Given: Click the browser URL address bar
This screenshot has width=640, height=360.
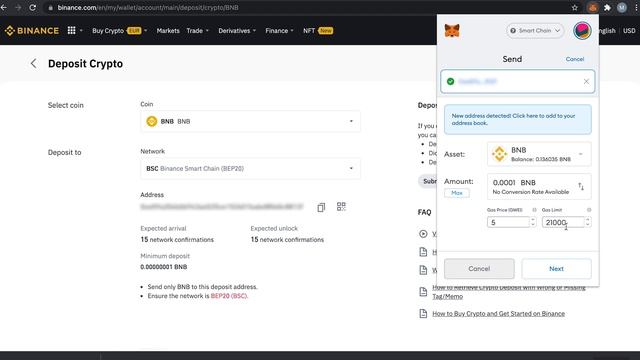Looking at the screenshot, I should tap(306, 8).
